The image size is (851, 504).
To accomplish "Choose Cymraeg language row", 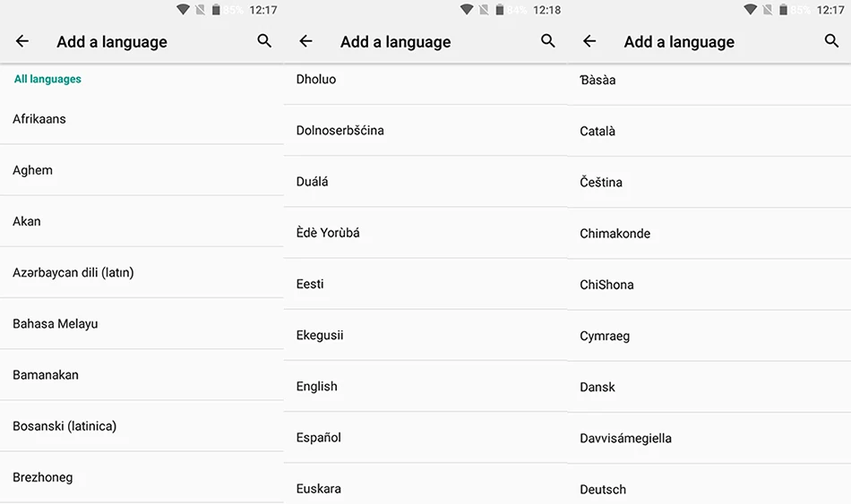I will [x=709, y=336].
